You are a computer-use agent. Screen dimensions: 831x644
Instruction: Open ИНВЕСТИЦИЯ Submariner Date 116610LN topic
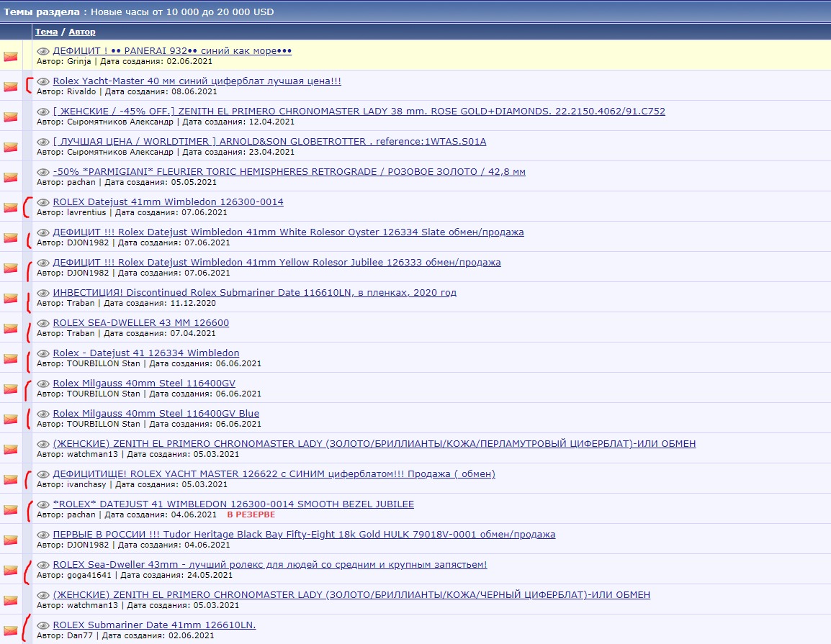tap(254, 292)
